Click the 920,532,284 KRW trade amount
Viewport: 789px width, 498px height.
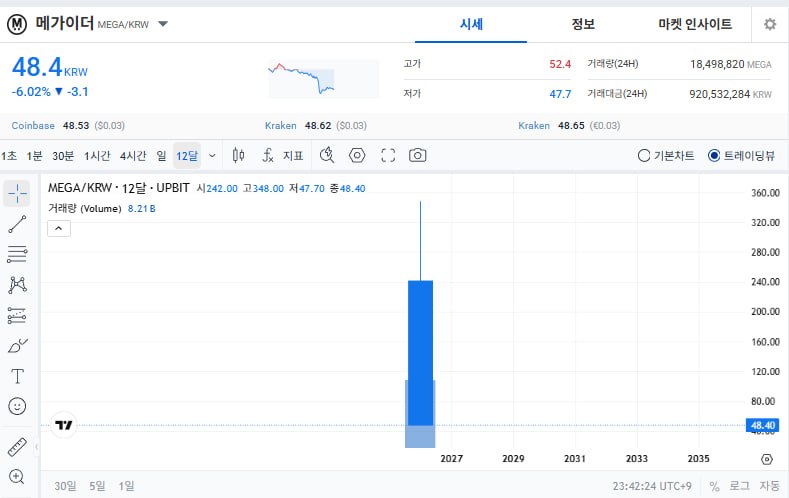pos(730,94)
